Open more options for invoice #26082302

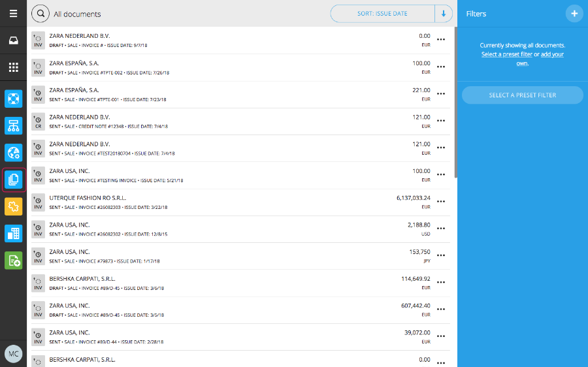pos(441,229)
